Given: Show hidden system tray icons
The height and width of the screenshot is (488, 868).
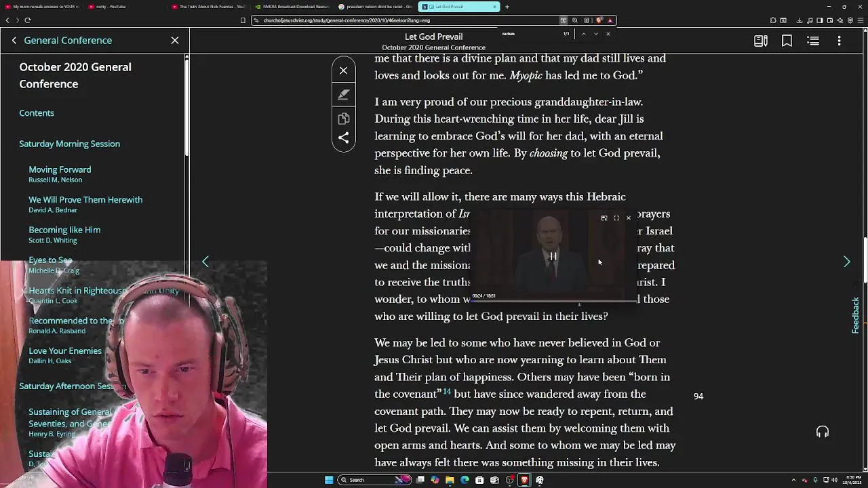Looking at the screenshot, I should coord(793,480).
